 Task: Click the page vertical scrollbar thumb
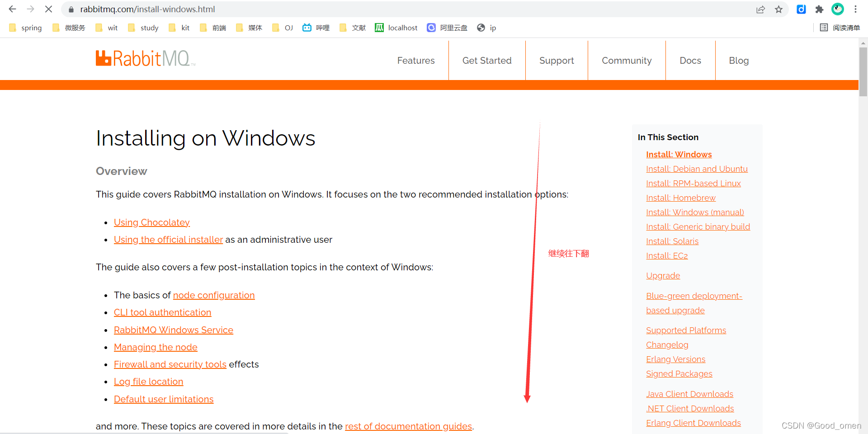863,71
